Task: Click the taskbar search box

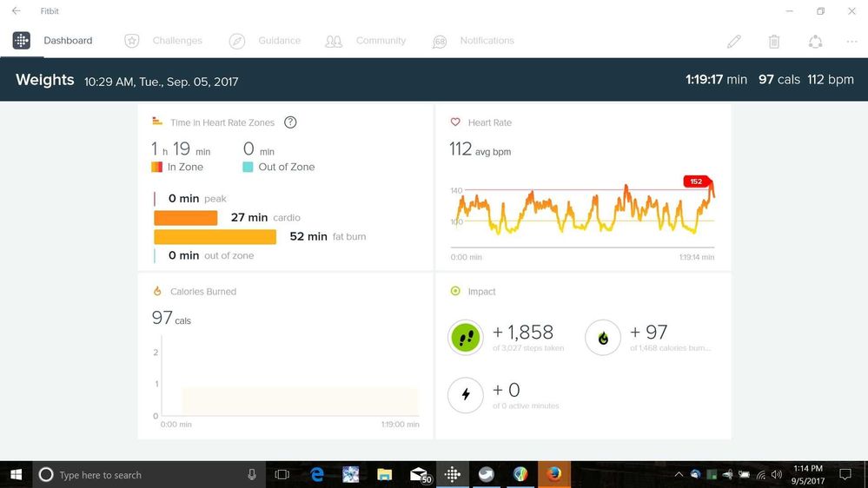Action: pos(147,475)
